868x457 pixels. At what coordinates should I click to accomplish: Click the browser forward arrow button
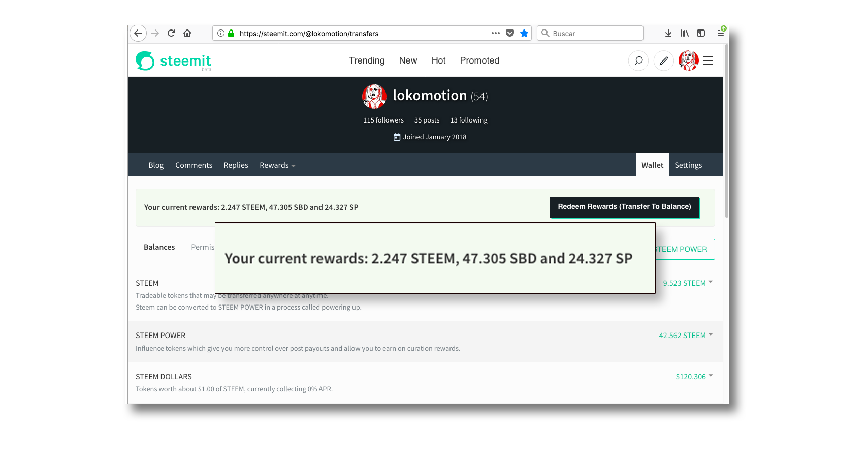click(x=155, y=33)
